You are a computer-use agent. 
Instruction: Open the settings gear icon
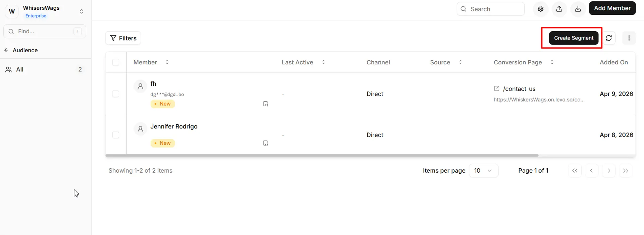pyautogui.click(x=540, y=9)
